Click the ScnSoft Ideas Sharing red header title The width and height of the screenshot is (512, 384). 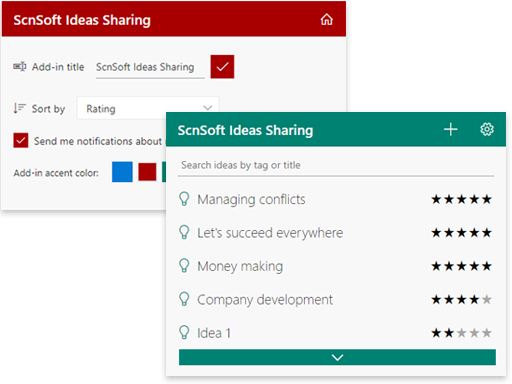pos(82,20)
